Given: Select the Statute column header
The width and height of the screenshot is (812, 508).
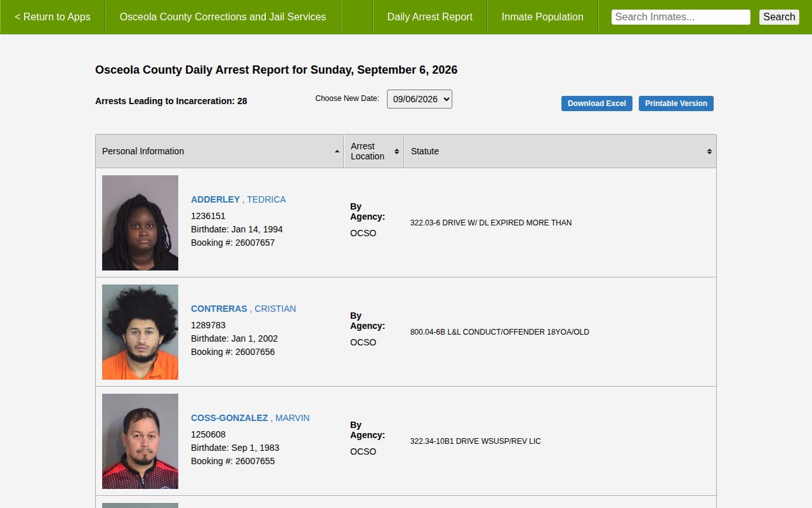Looking at the screenshot, I should coord(560,151).
